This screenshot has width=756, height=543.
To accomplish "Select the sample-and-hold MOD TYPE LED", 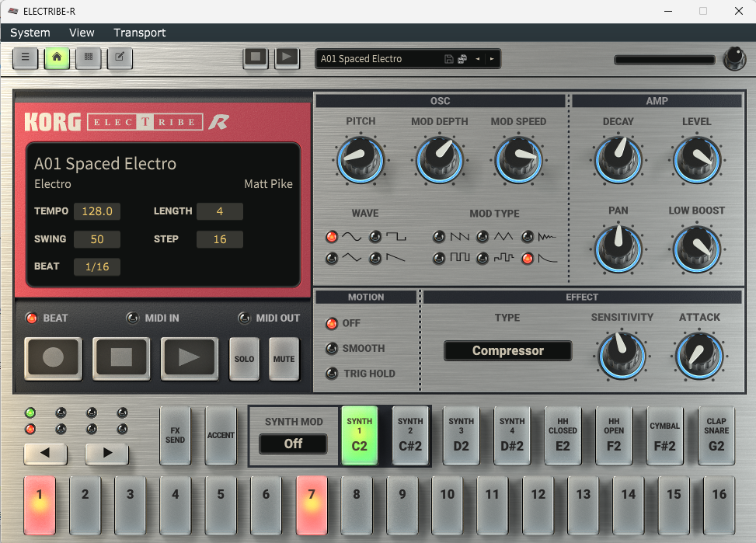I will (x=483, y=258).
